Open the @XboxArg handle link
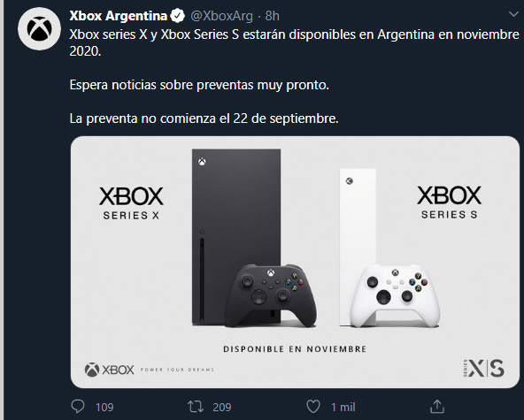The height and width of the screenshot is (420, 524). tap(221, 16)
